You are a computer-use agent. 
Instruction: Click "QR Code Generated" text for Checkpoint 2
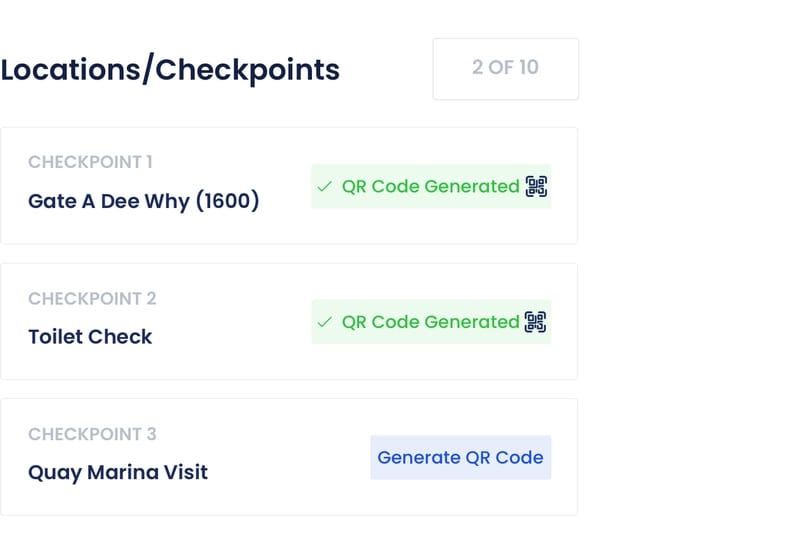(430, 322)
